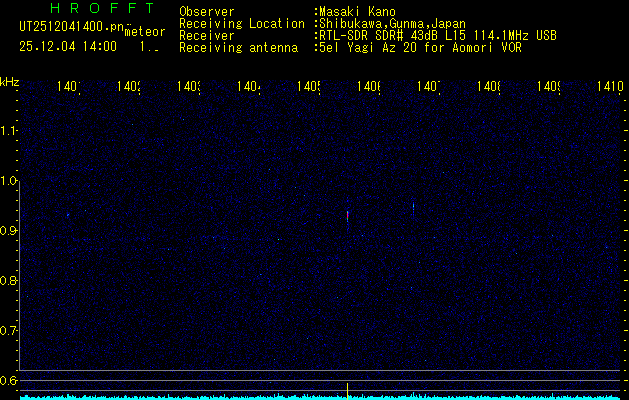Click the 0.8 kHz axis tick label

pos(8,280)
